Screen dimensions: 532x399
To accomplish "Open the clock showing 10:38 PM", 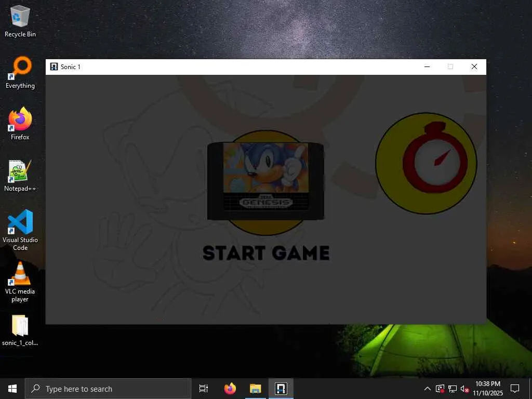I will 488,389.
